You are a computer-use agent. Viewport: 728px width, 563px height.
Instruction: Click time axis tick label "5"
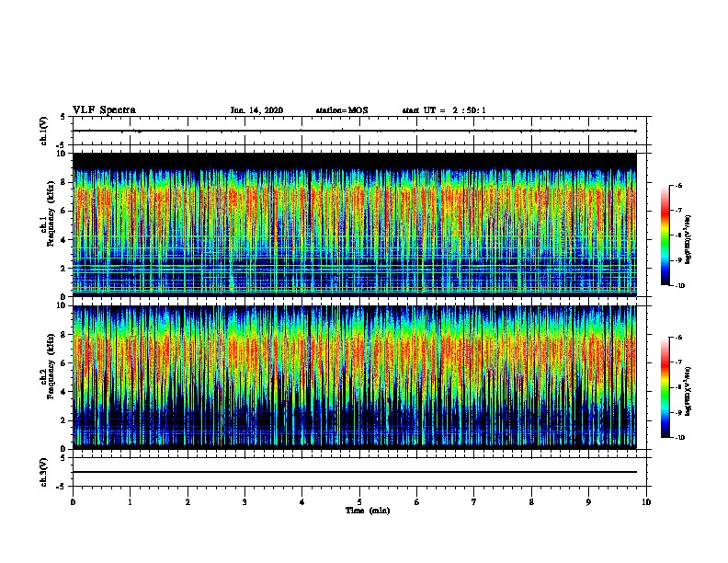point(359,502)
